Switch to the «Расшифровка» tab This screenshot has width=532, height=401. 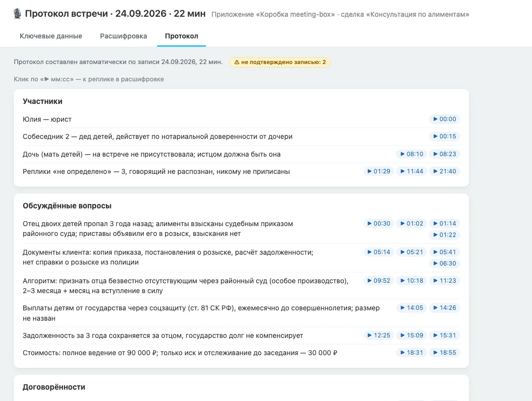coord(124,36)
